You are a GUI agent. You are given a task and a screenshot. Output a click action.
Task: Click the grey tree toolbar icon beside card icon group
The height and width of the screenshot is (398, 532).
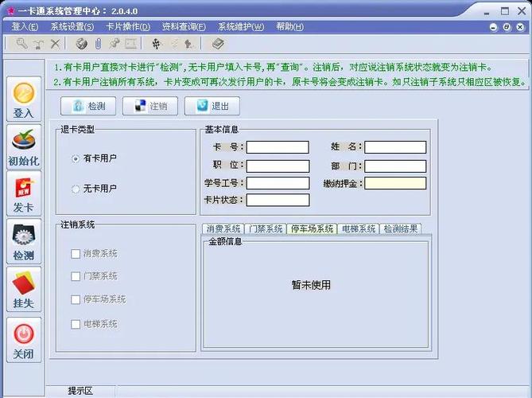coord(188,44)
